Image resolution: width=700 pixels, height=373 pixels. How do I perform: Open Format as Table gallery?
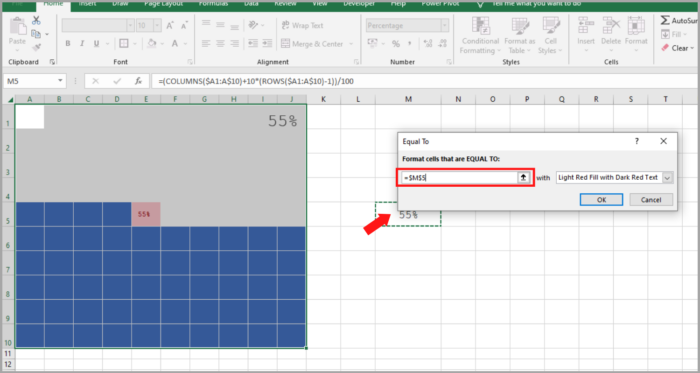(520, 36)
